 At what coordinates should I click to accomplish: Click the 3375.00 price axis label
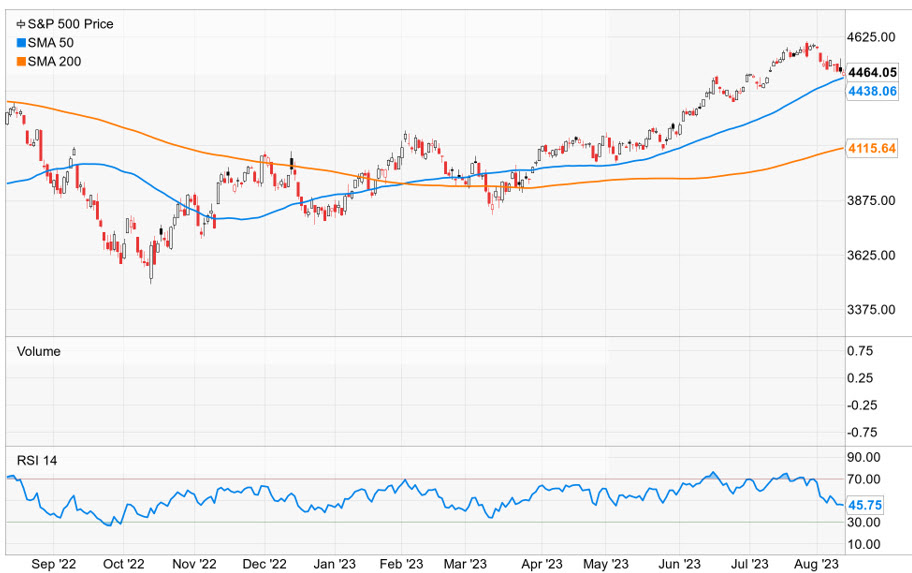[x=869, y=310]
